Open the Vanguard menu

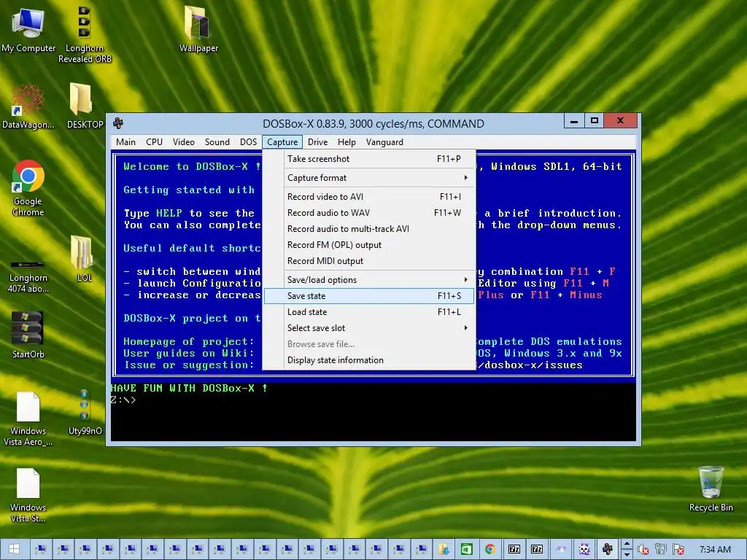click(384, 142)
